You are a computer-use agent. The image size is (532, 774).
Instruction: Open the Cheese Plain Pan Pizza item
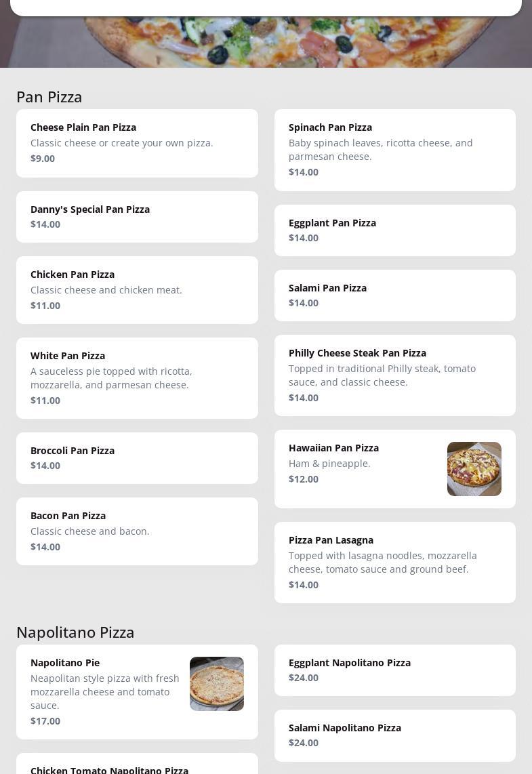[137, 143]
